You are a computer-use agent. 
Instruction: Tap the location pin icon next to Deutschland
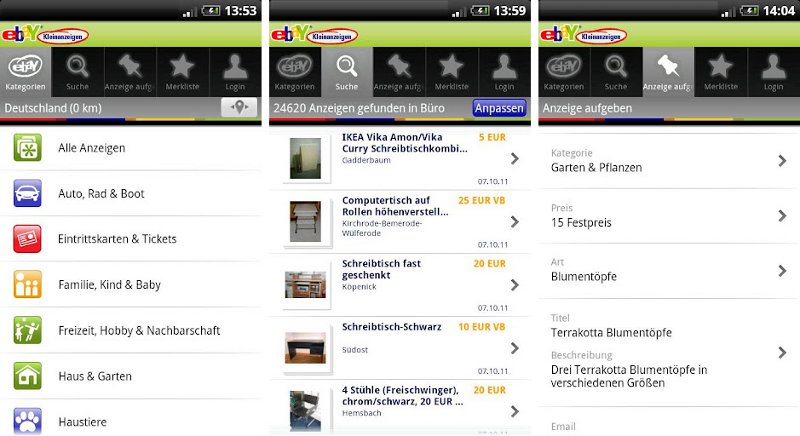pos(239,108)
